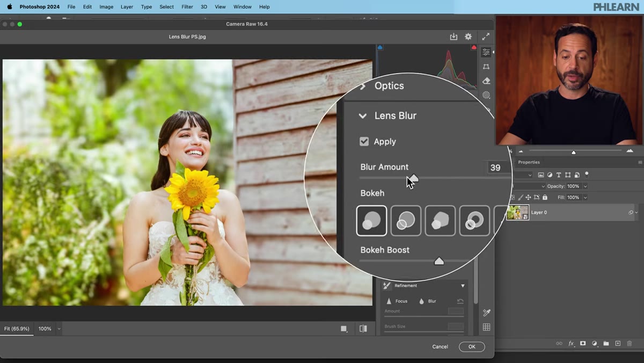The height and width of the screenshot is (363, 644).
Task: Uncheck the Lens Blur Apply checkbox
Action: tap(364, 142)
